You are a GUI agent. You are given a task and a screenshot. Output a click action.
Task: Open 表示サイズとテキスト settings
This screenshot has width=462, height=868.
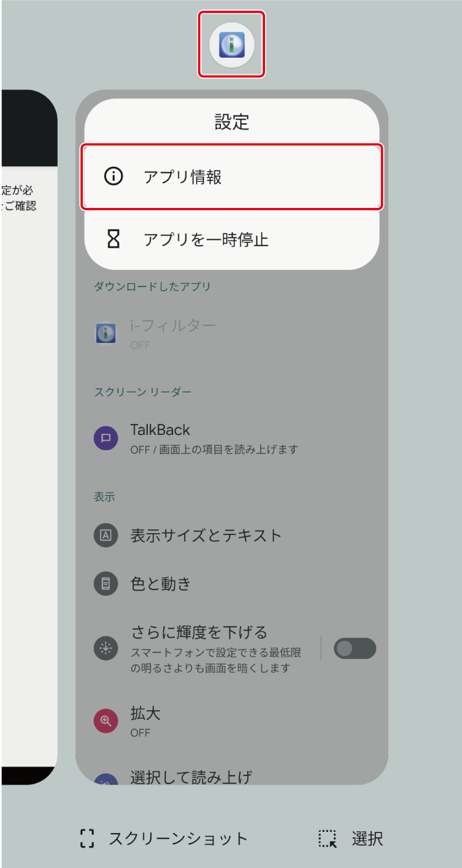click(x=233, y=535)
